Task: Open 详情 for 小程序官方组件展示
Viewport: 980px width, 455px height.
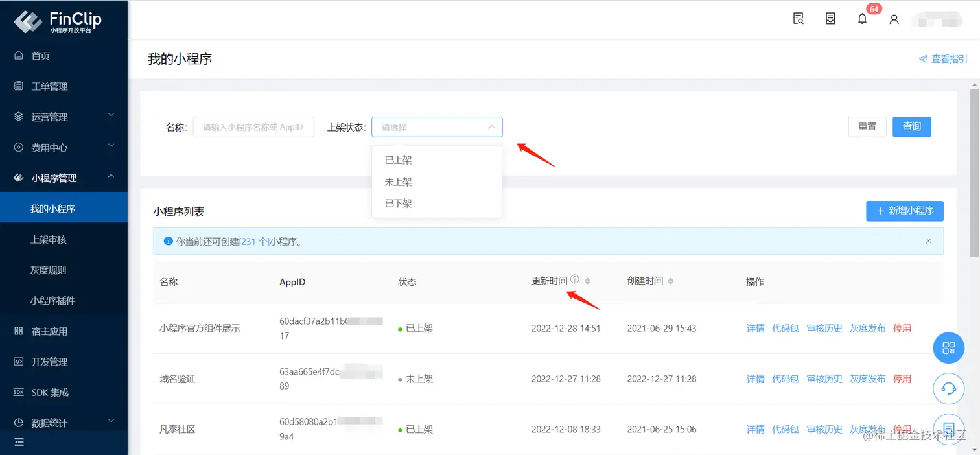Action: click(x=755, y=329)
